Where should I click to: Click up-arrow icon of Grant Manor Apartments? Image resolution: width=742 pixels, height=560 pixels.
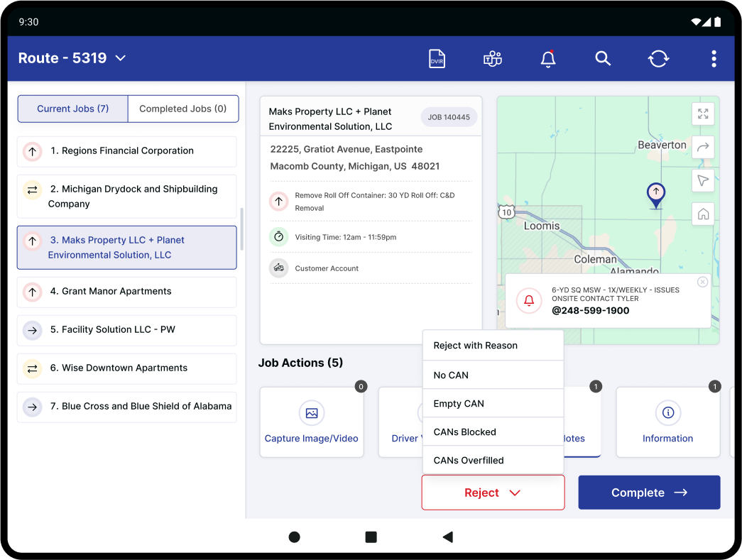32,292
